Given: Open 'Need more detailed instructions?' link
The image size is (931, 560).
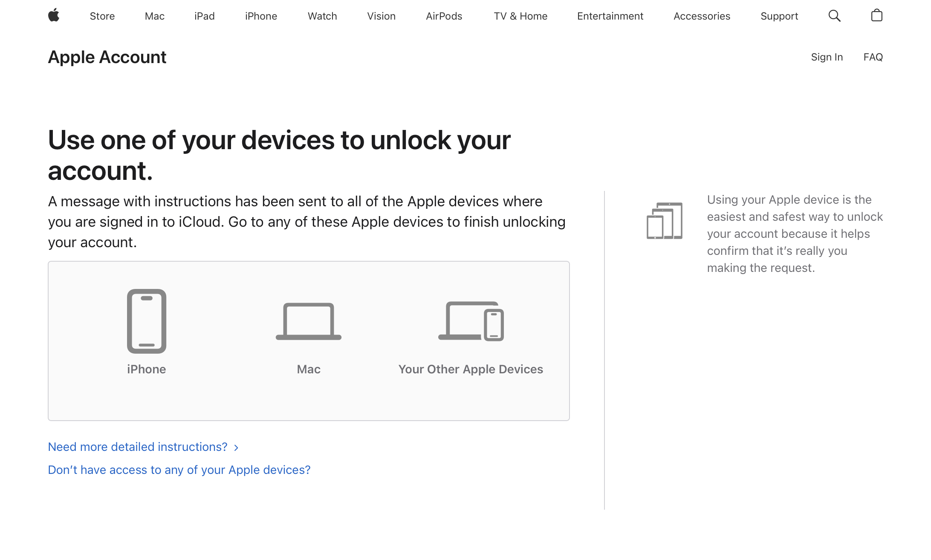Looking at the screenshot, I should pyautogui.click(x=138, y=447).
